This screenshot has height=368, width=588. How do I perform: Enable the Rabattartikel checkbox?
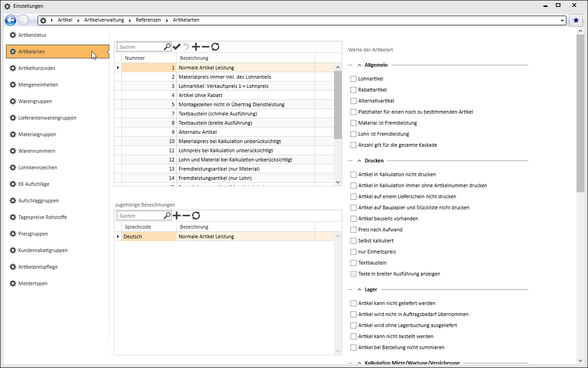pyautogui.click(x=353, y=90)
